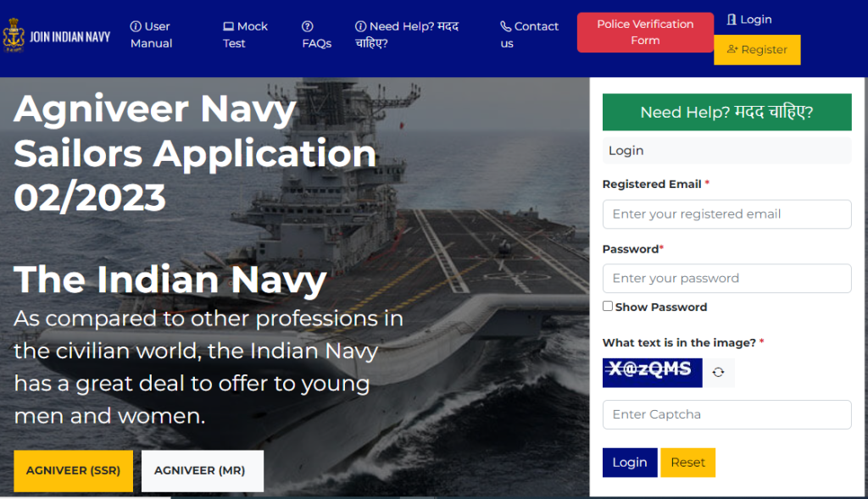The image size is (868, 499).
Task: Focus the Password input field
Action: point(726,278)
